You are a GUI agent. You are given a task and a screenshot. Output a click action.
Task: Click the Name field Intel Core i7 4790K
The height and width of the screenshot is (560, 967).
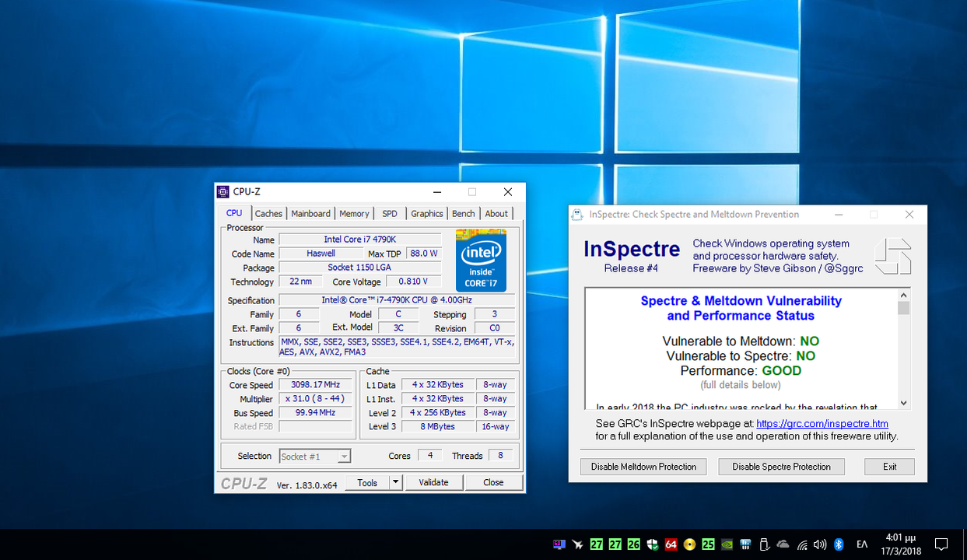pos(359,240)
